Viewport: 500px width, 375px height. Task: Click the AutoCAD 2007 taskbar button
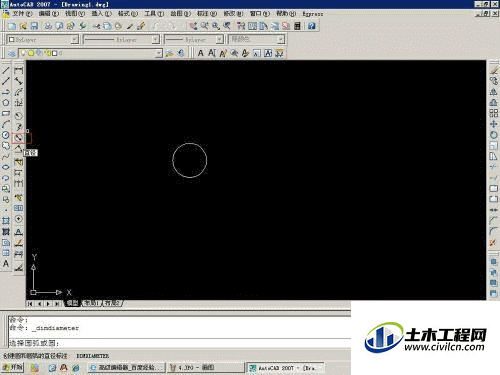click(x=285, y=367)
